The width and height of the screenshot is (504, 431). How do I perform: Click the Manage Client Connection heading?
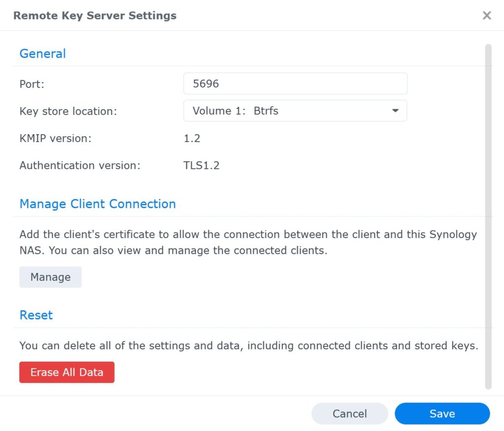pyautogui.click(x=97, y=204)
